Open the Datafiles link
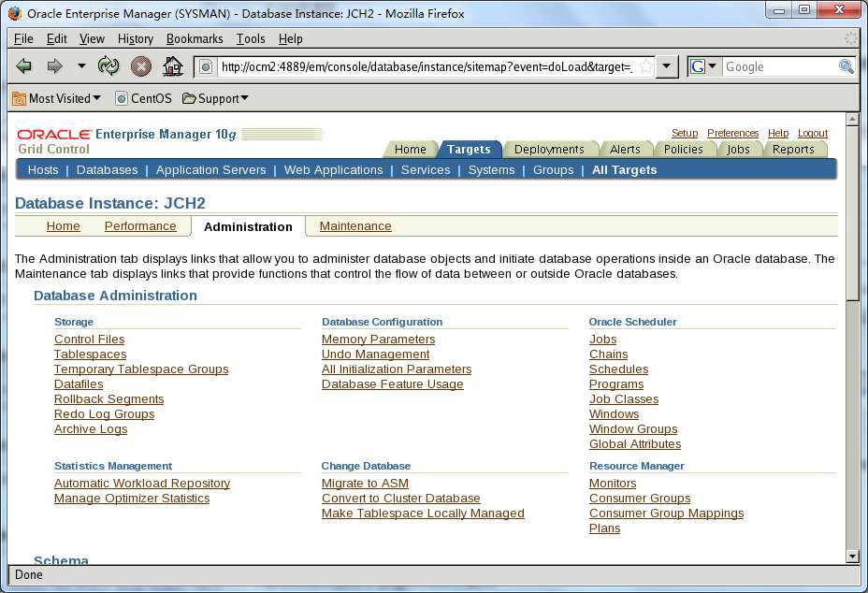Viewport: 868px width, 593px height. [79, 383]
